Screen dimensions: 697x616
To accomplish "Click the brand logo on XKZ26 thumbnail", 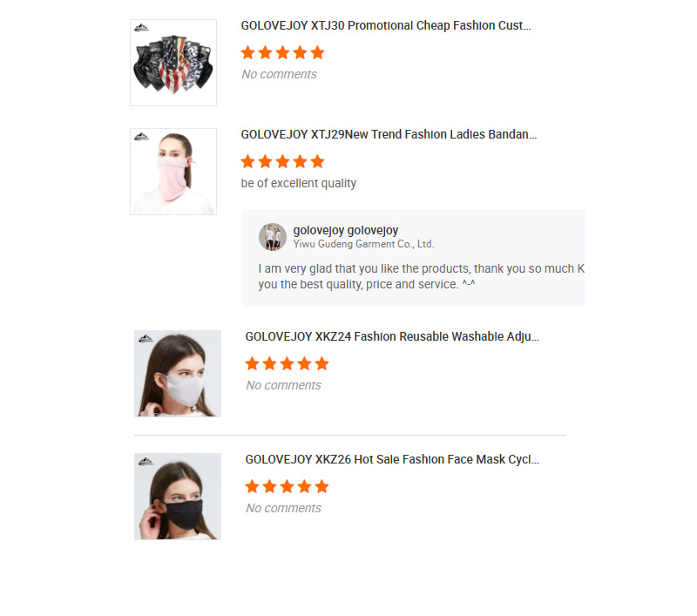I will click(145, 461).
